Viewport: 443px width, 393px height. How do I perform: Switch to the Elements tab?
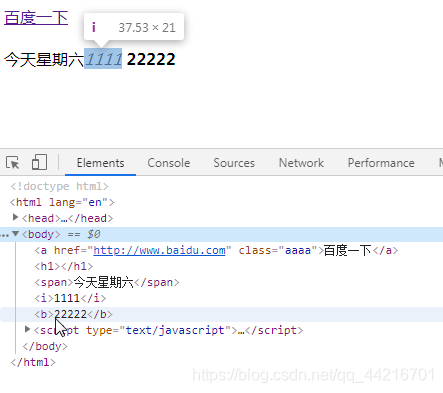(x=100, y=163)
